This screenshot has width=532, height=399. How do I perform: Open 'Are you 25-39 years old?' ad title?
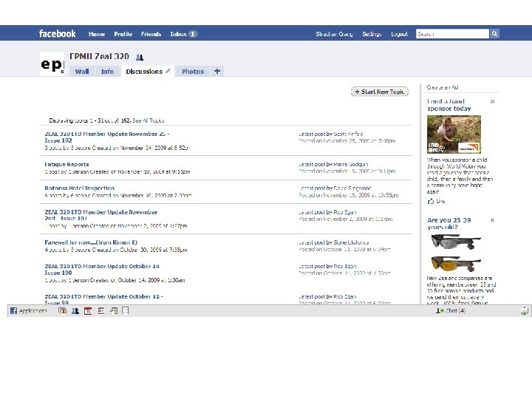[449, 224]
